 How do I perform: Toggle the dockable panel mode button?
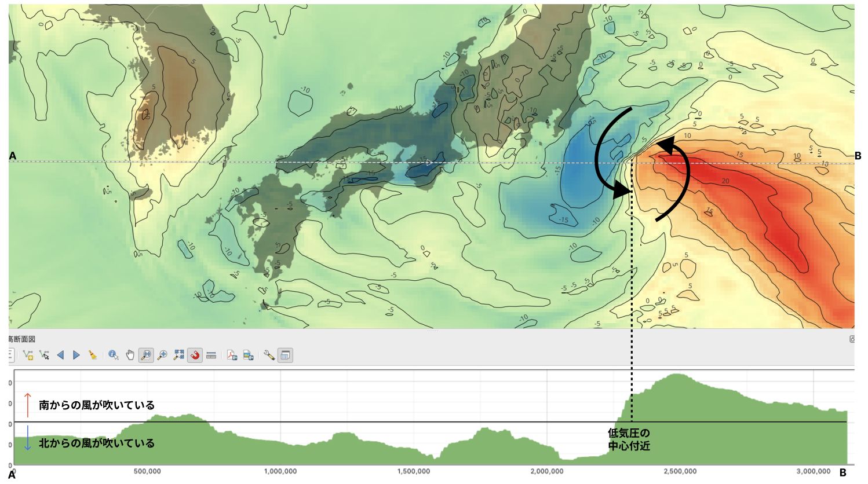click(x=285, y=355)
